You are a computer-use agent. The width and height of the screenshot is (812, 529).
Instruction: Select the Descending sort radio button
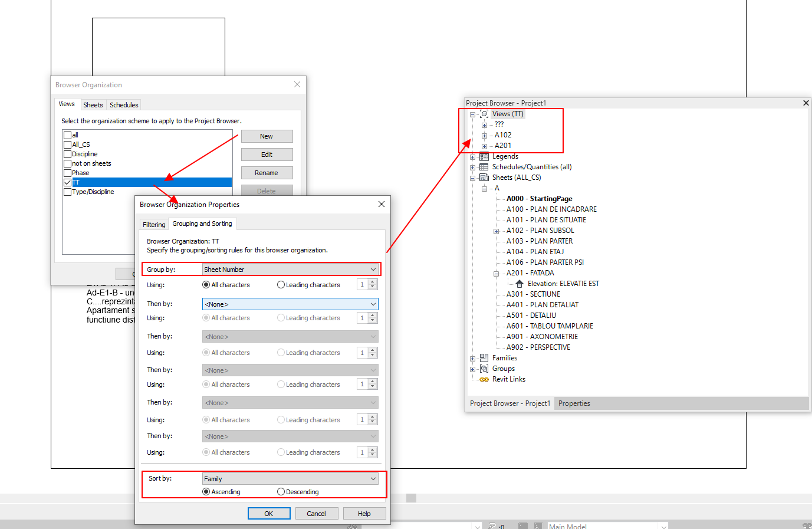(x=281, y=491)
